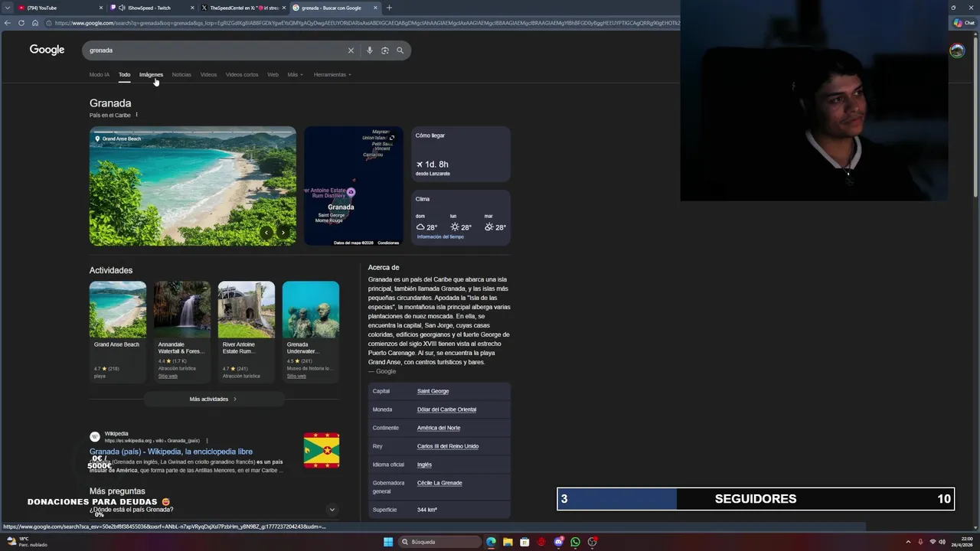
Task: Open América del Norte link
Action: tap(439, 428)
